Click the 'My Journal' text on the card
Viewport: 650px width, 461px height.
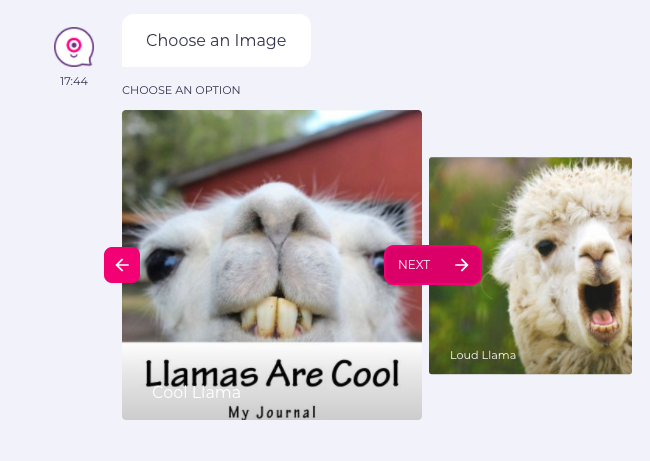pyautogui.click(x=272, y=412)
